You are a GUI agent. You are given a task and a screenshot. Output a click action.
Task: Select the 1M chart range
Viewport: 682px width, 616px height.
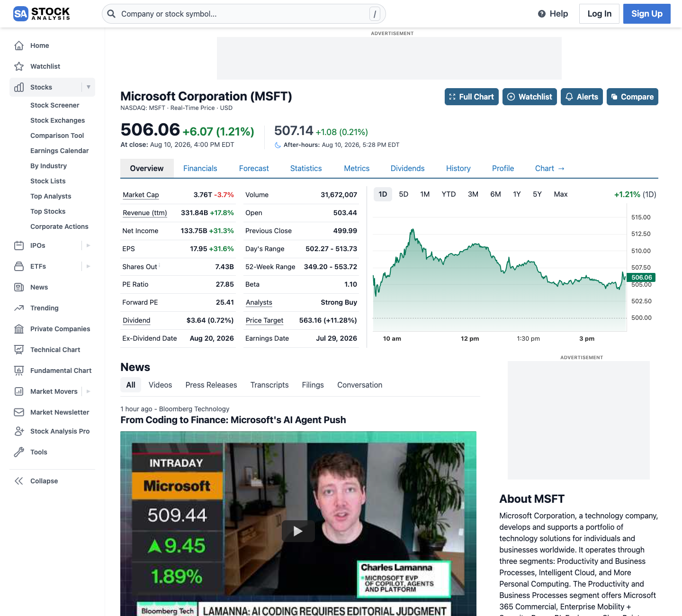(425, 194)
